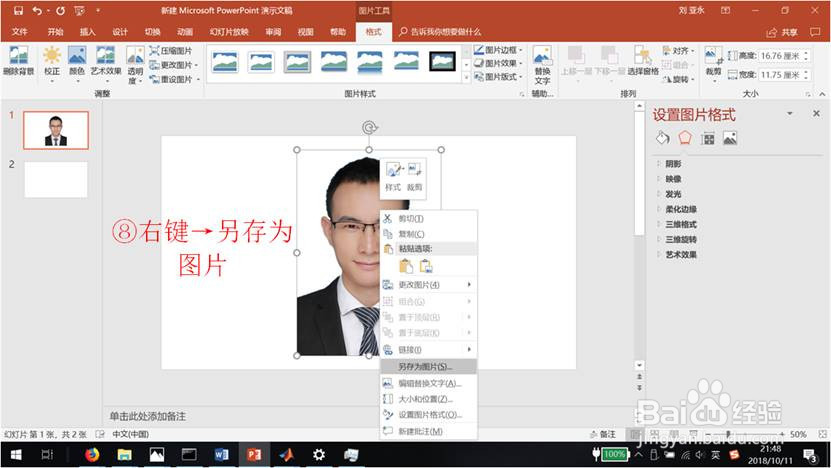Select the black frame picture style
831x468 pixels.
442,61
